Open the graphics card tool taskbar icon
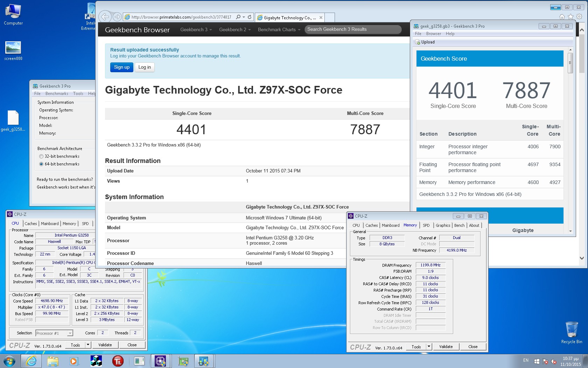This screenshot has height=368, width=588. 183,361
